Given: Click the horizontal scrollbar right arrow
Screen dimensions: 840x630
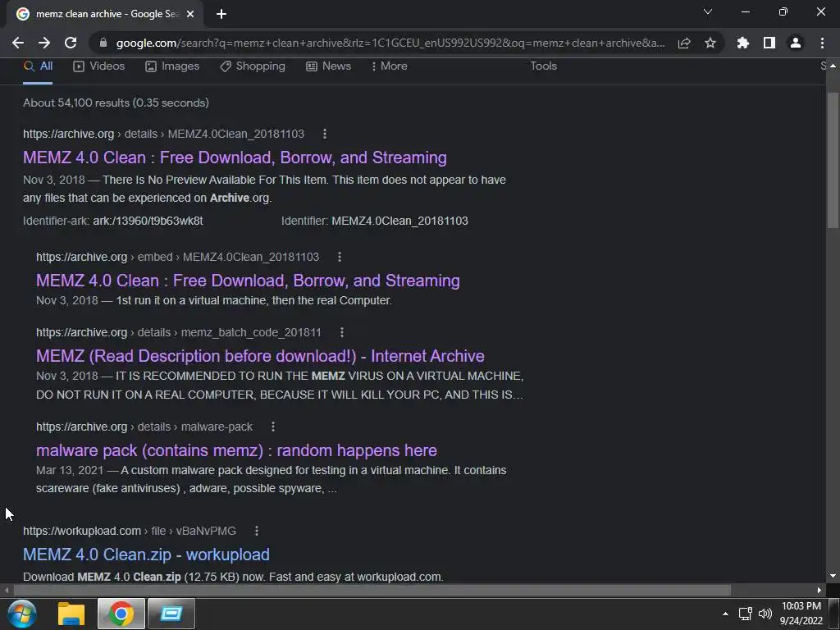Looking at the screenshot, I should coord(819,591).
